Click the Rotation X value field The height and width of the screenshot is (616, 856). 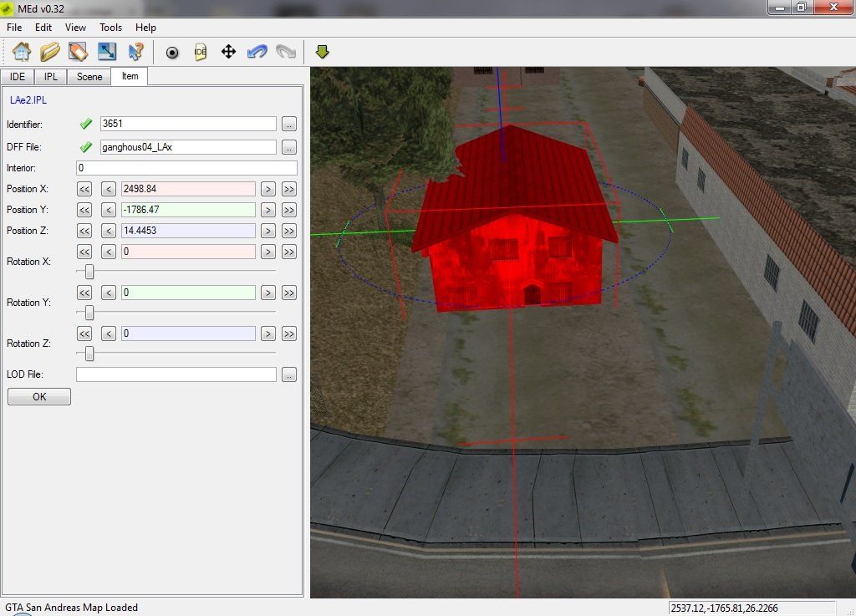coord(188,252)
